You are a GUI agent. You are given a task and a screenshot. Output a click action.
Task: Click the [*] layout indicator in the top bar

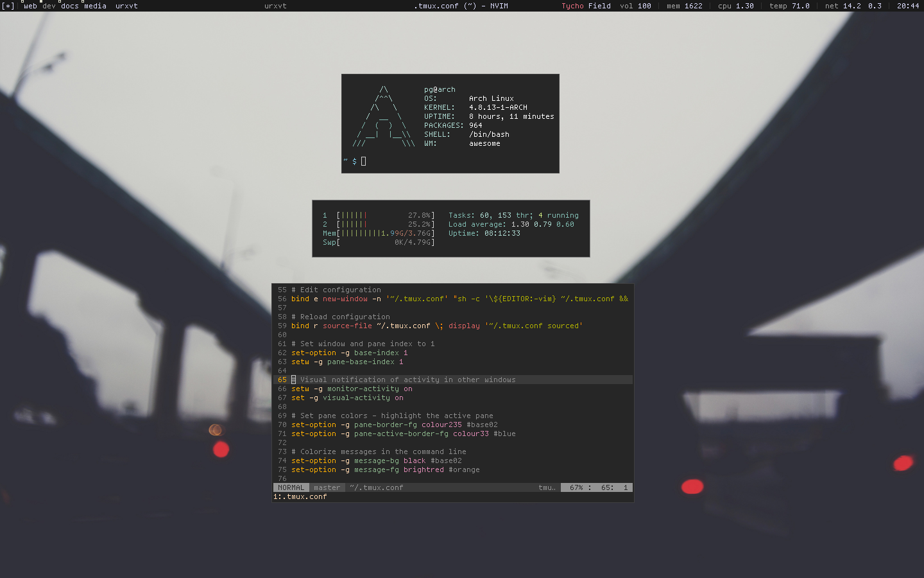coord(8,6)
